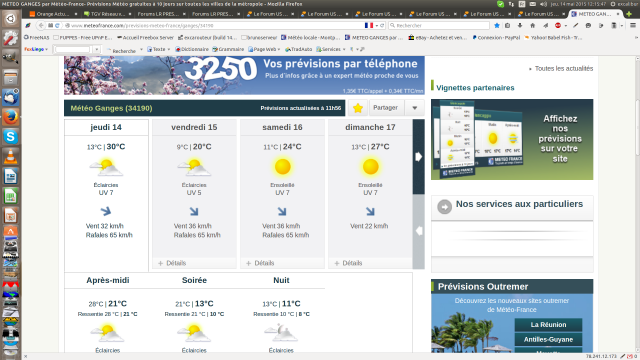Open LibreOffice Impress from the dock
640x360 pixels.
[x=10, y=216]
